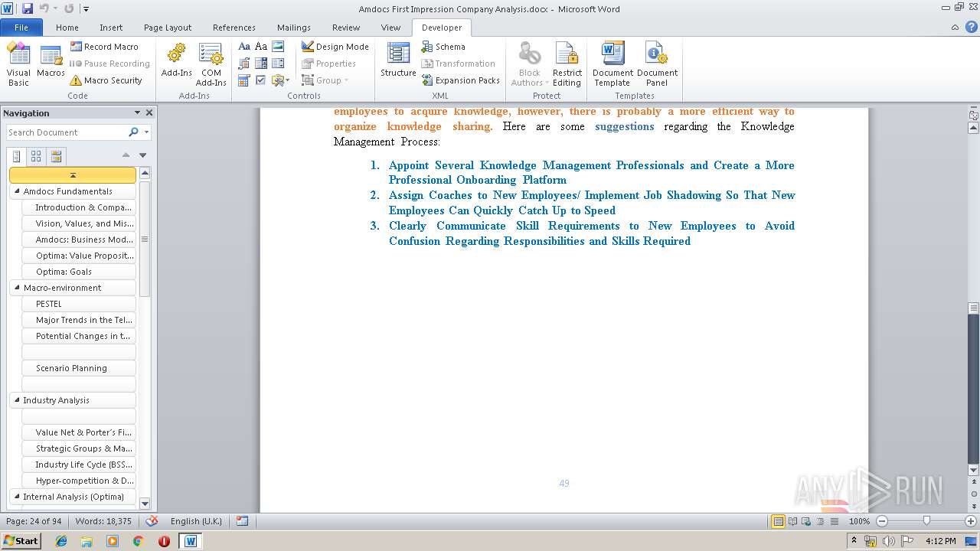Insert a Combo Box content control
The width and height of the screenshot is (980, 551).
tap(261, 64)
